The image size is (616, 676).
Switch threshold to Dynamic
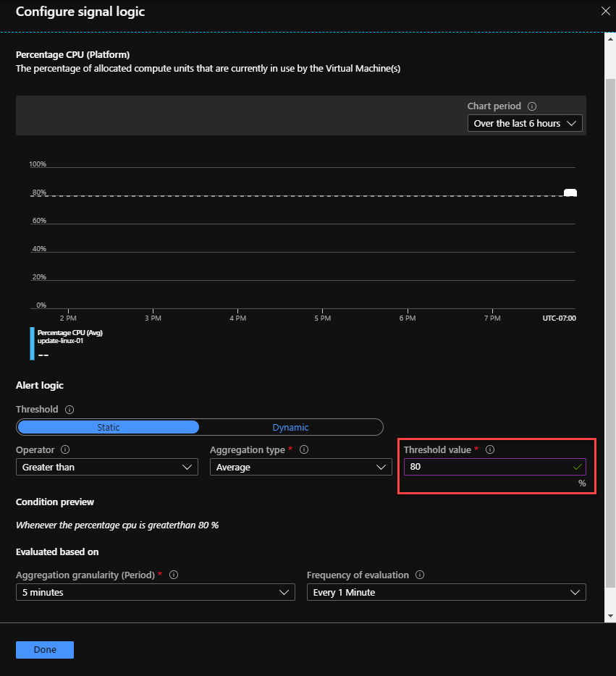[290, 427]
